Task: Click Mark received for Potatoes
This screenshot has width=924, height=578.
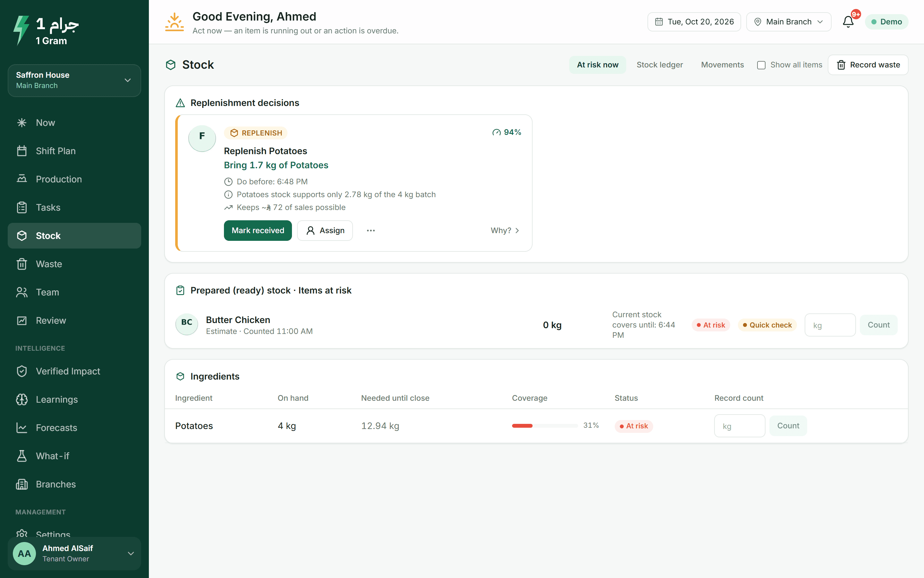Action: coord(258,231)
